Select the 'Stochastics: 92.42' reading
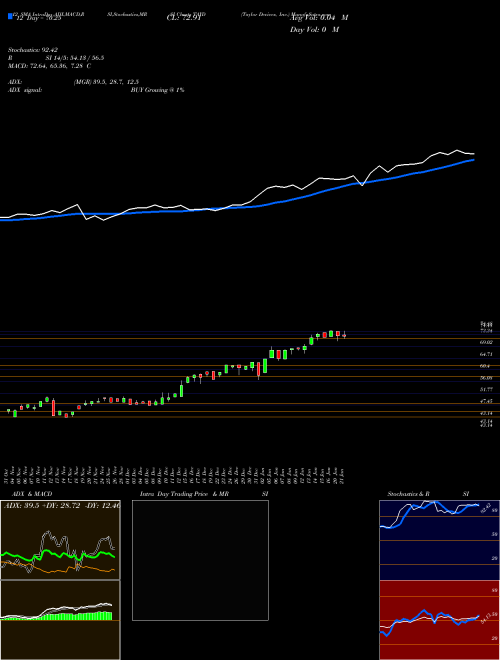Screen dimensions: 500x660 coord(33,50)
